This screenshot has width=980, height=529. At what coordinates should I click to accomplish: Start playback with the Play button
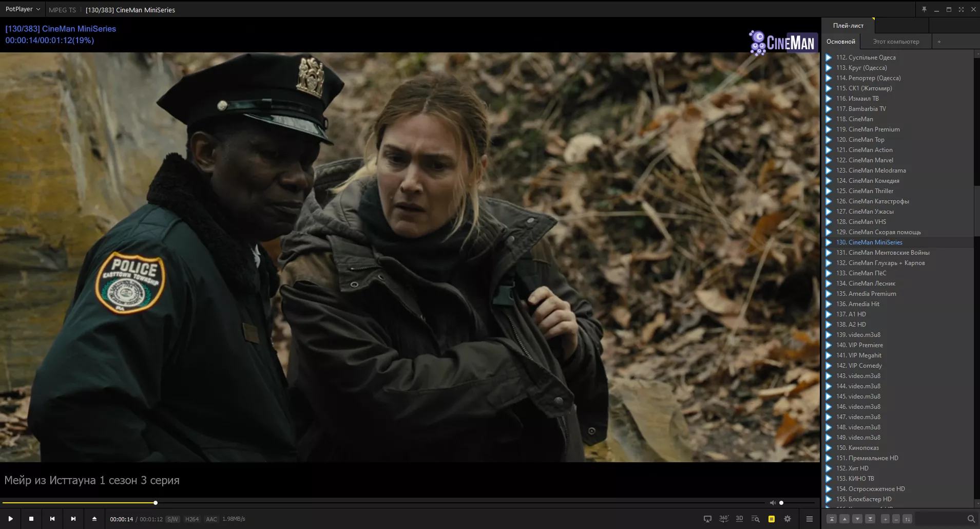(x=10, y=519)
